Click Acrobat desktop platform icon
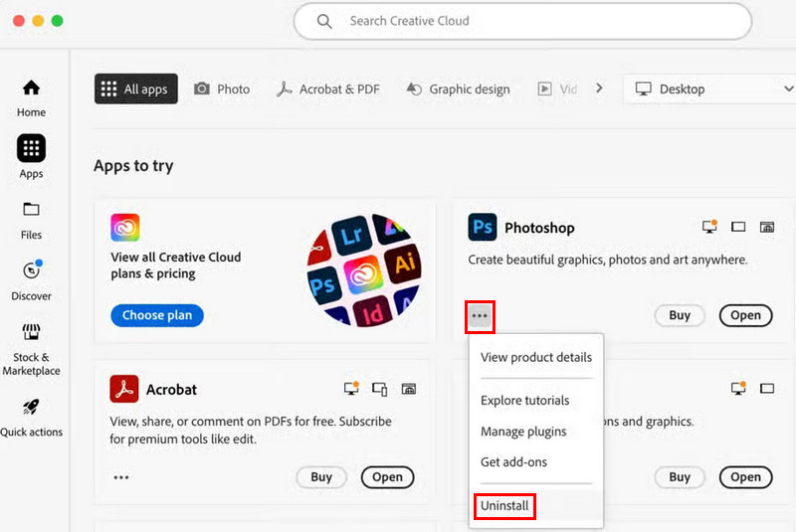Screen dimensions: 796x532 click(x=351, y=389)
